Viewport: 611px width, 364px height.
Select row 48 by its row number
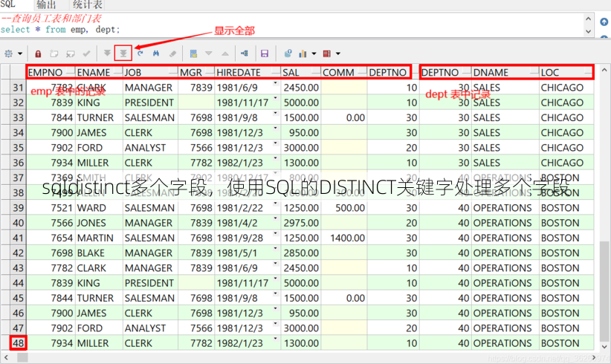[18, 343]
